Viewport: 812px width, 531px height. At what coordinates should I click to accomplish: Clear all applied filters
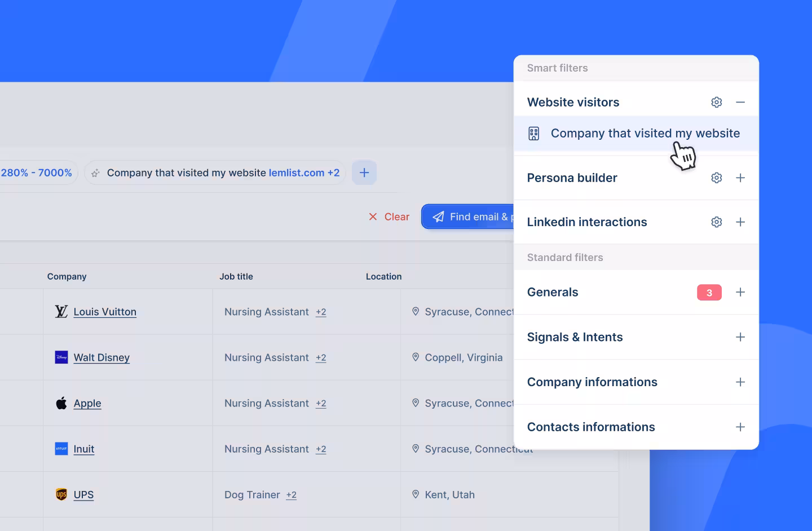point(389,217)
